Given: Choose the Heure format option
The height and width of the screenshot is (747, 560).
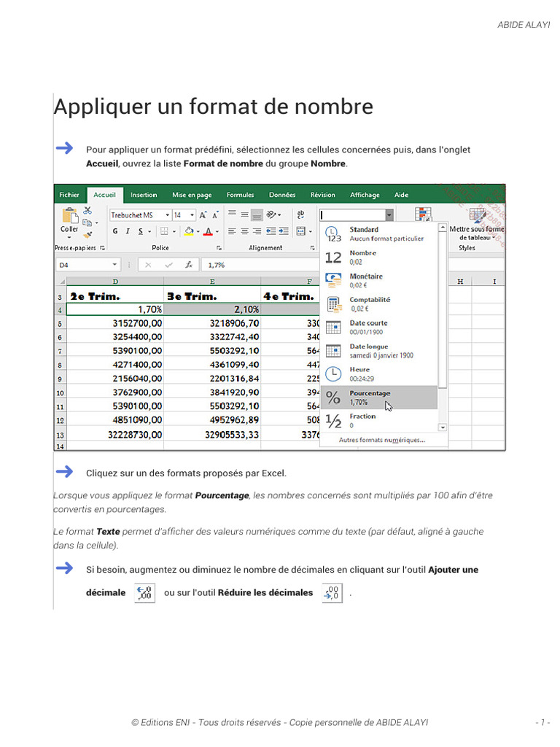Looking at the screenshot, I should coord(379,374).
